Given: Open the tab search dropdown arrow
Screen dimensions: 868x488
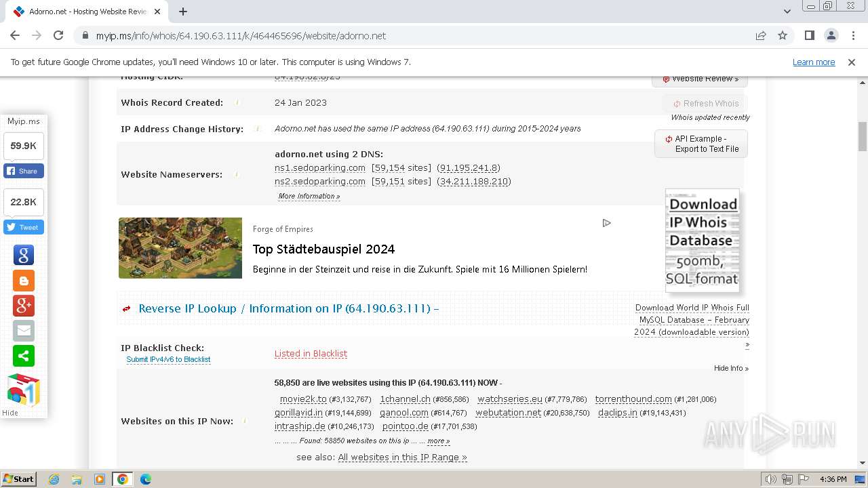Looking at the screenshot, I should pos(787,12).
